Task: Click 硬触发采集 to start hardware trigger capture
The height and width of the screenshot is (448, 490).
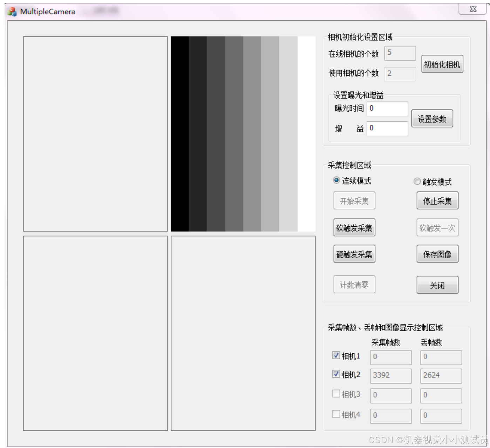Action: pyautogui.click(x=354, y=254)
